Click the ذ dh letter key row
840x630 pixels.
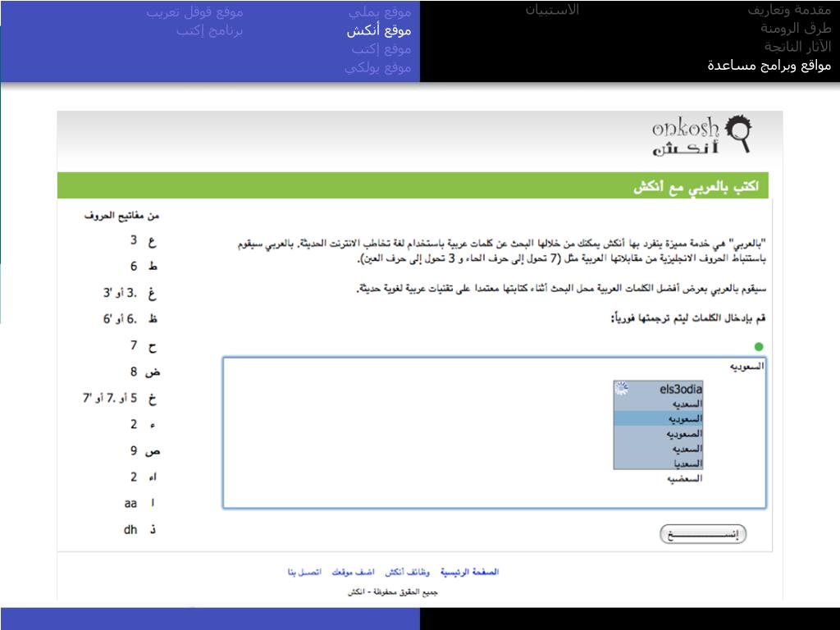click(139, 530)
